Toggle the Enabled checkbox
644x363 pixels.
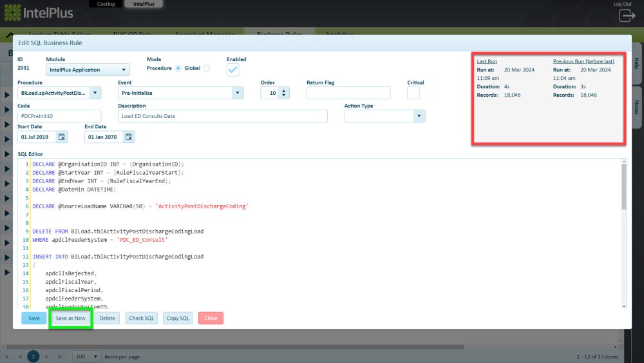coord(233,70)
